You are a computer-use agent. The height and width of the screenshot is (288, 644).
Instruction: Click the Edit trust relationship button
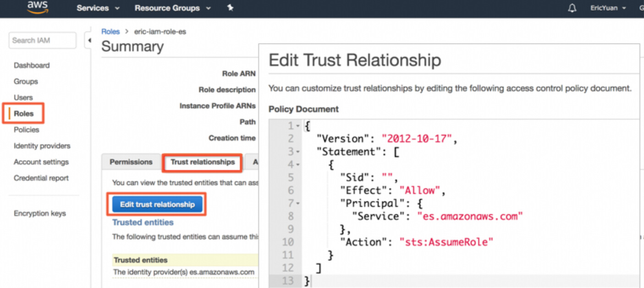pyautogui.click(x=157, y=204)
